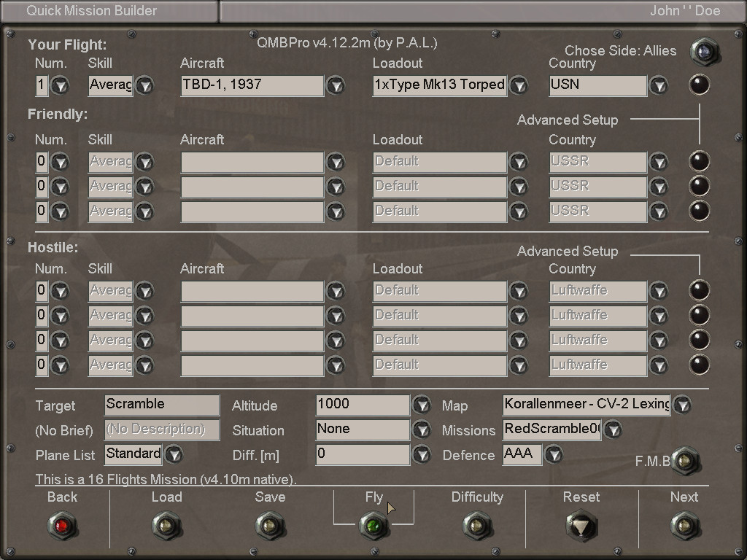The height and width of the screenshot is (560, 747).
Task: Open fourth Hostile row Country Luftwaffe dropdown
Action: (x=659, y=365)
